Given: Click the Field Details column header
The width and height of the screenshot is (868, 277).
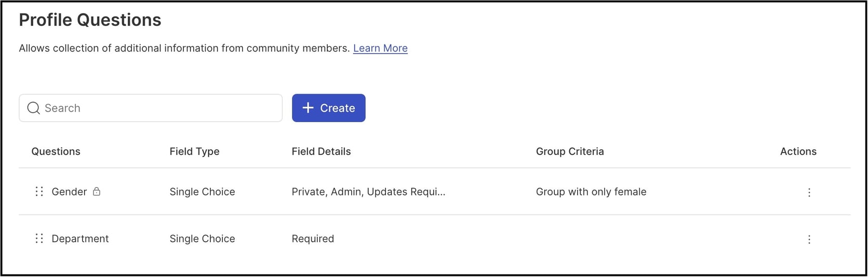Looking at the screenshot, I should (x=321, y=151).
